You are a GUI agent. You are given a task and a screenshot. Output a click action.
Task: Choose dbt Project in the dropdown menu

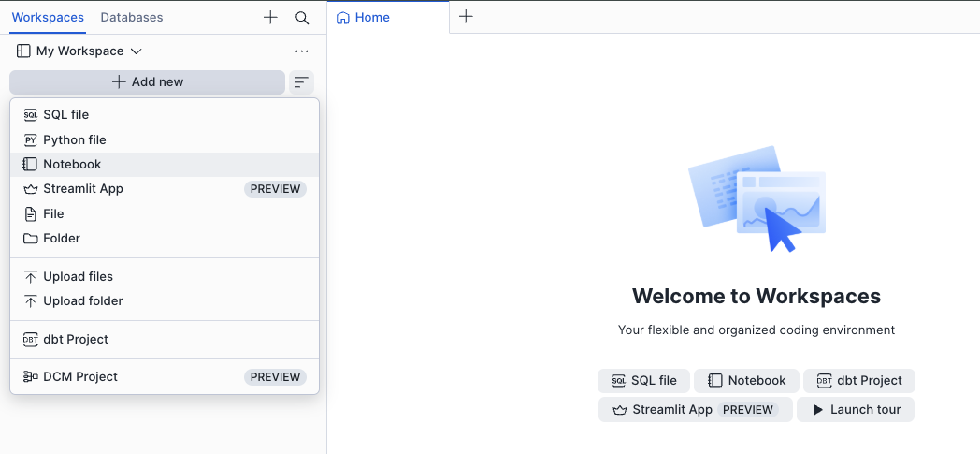165,340
